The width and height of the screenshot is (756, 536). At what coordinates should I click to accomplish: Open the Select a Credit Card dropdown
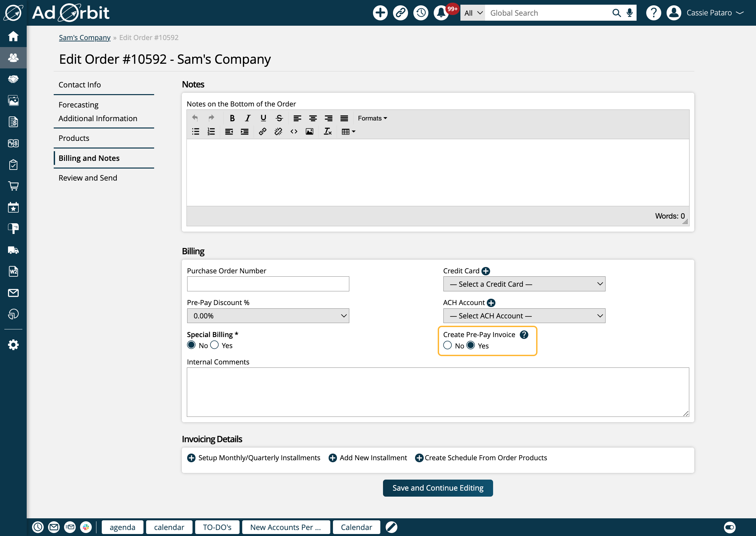click(524, 284)
